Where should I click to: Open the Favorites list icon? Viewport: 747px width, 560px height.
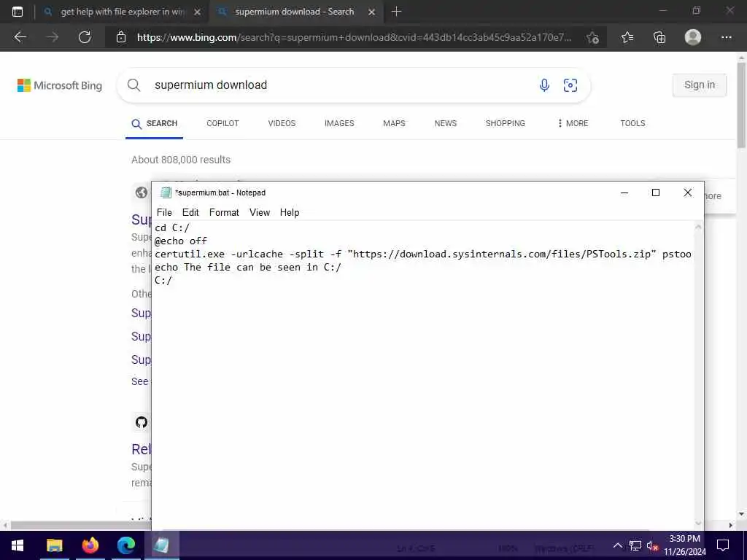(x=627, y=37)
